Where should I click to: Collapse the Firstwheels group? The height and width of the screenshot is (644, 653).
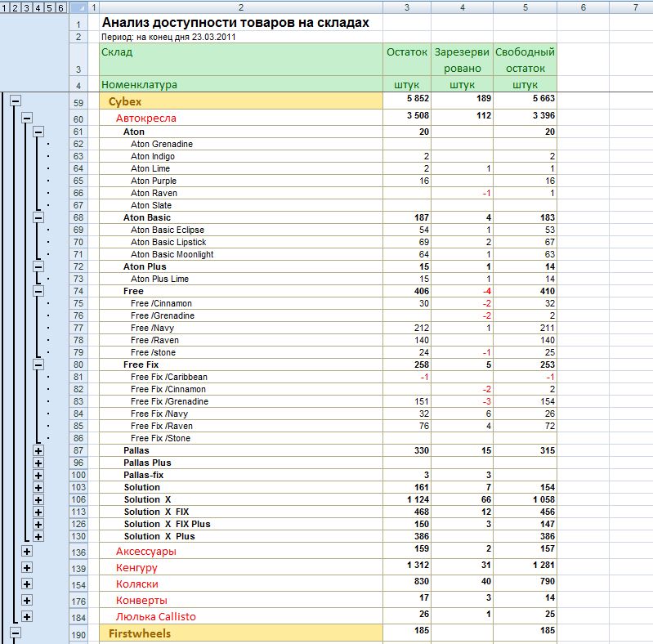(16, 633)
